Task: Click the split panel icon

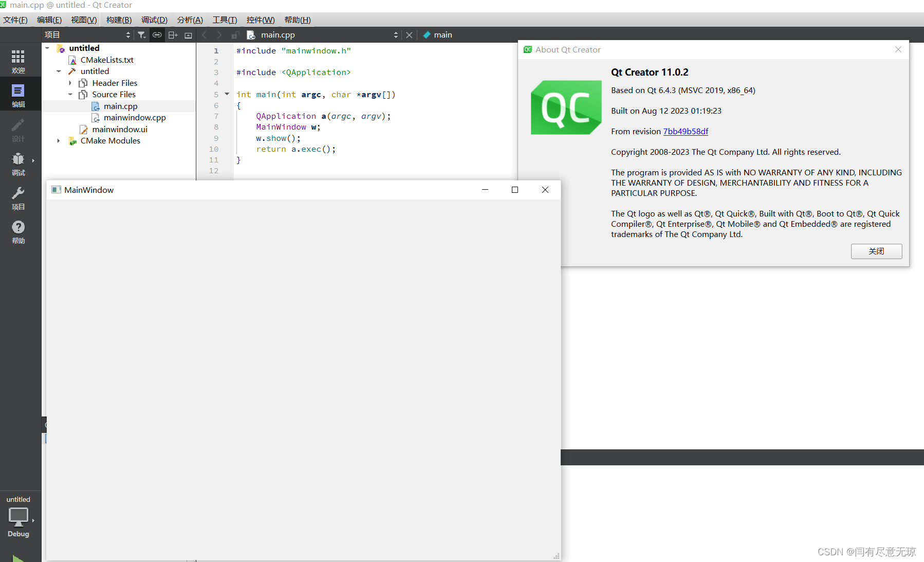Action: 173,35
